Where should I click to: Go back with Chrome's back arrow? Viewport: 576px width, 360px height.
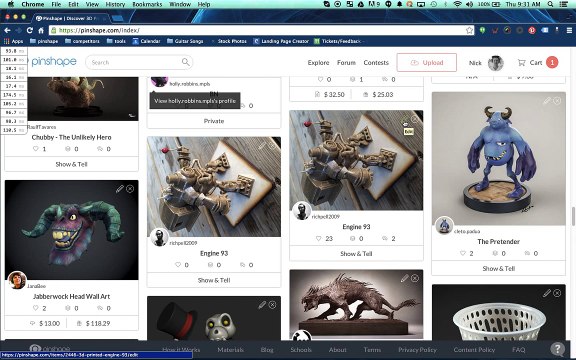point(7,30)
